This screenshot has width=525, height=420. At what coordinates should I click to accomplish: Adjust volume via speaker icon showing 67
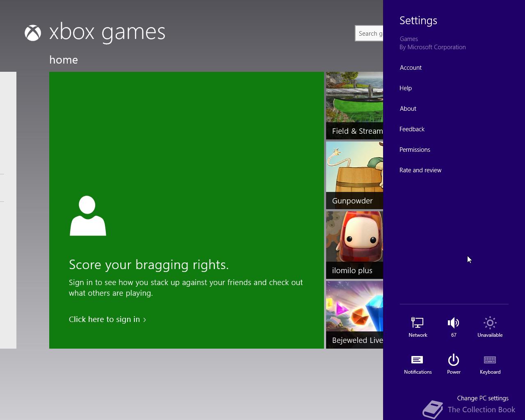[454, 327]
